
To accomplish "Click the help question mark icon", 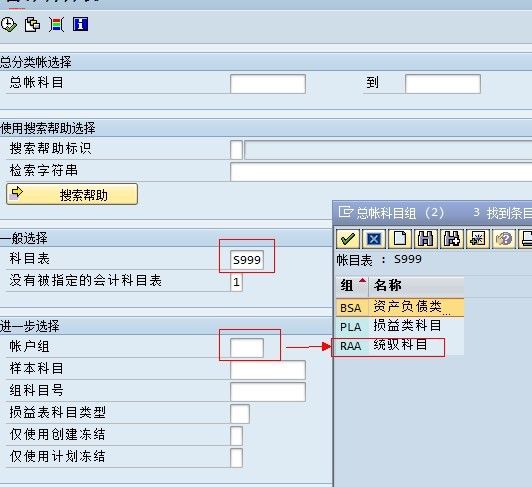I will coord(504,239).
